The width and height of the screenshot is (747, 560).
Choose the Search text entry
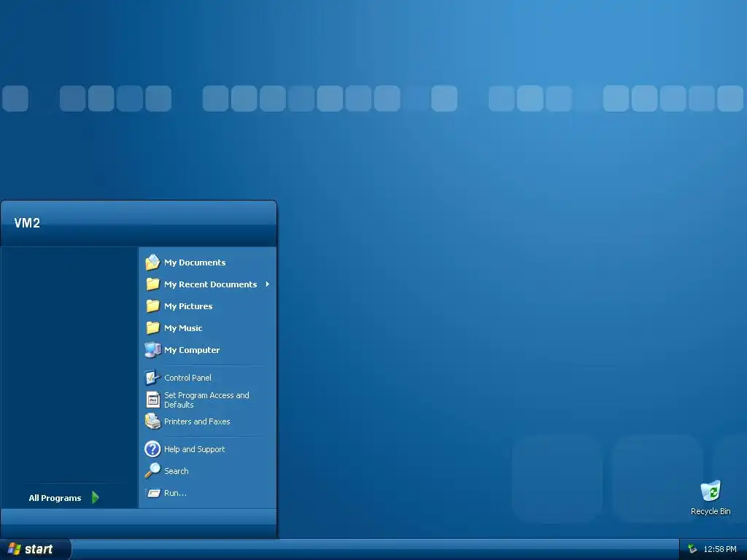177,471
